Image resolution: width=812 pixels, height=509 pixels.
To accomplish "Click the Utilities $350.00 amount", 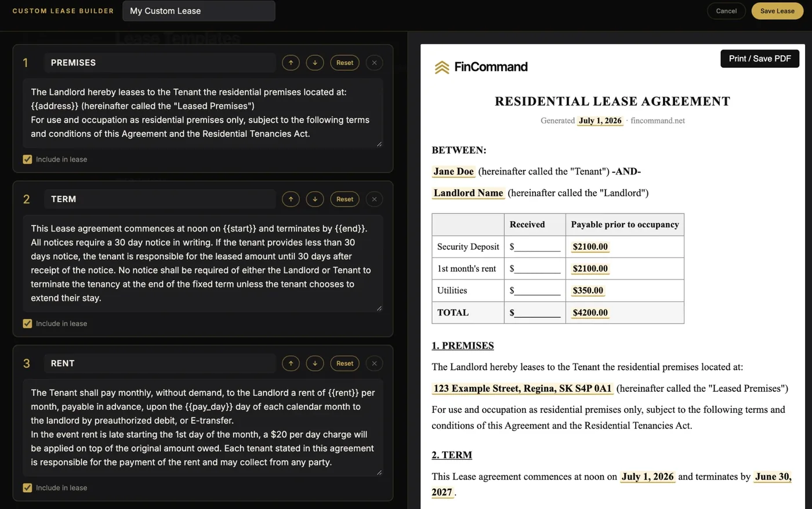I will [x=588, y=290].
